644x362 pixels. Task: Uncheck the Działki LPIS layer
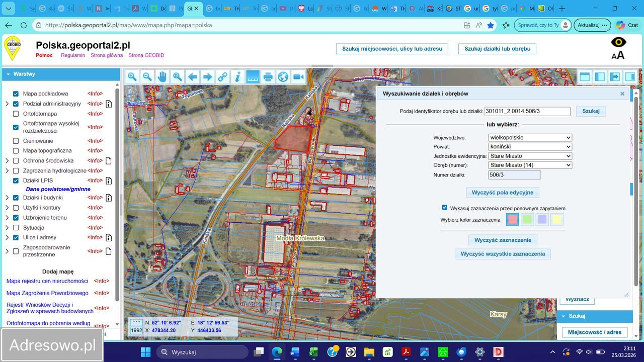(x=16, y=180)
